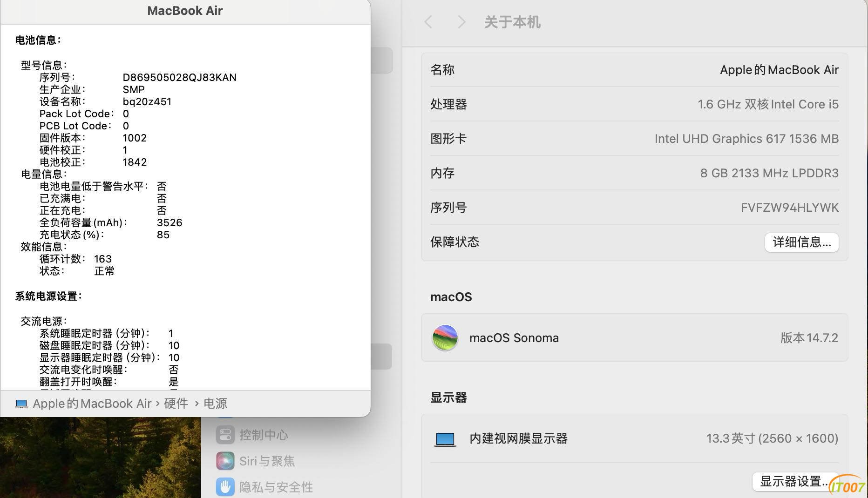This screenshot has height=498, width=868.
Task: Click display size 13.3英寸 (2560 × 1600)
Action: click(x=772, y=438)
